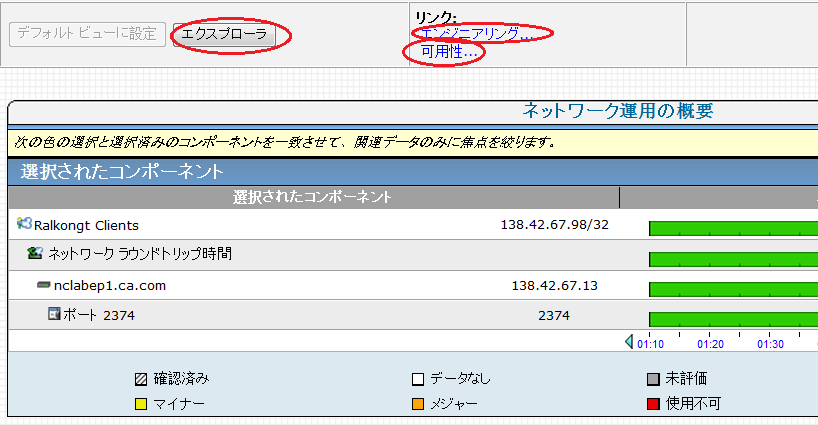The image size is (818, 425).
Task: Select the ポート 2374 row
Action: click(x=413, y=314)
